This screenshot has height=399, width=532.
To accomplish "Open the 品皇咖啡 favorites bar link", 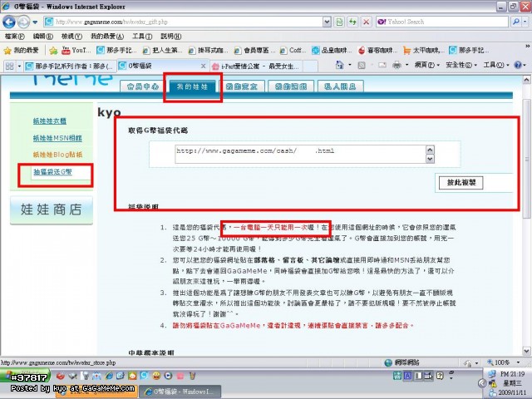I will (332, 51).
